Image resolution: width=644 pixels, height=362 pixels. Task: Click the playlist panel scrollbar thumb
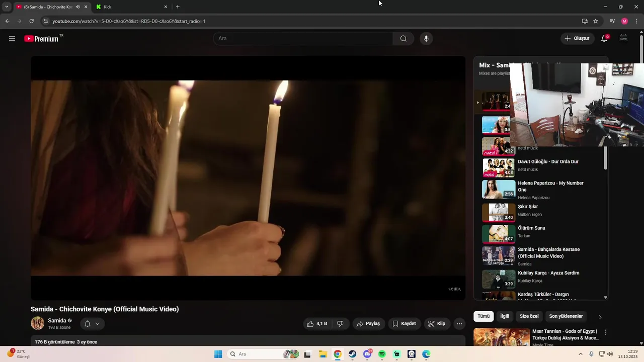(x=605, y=158)
